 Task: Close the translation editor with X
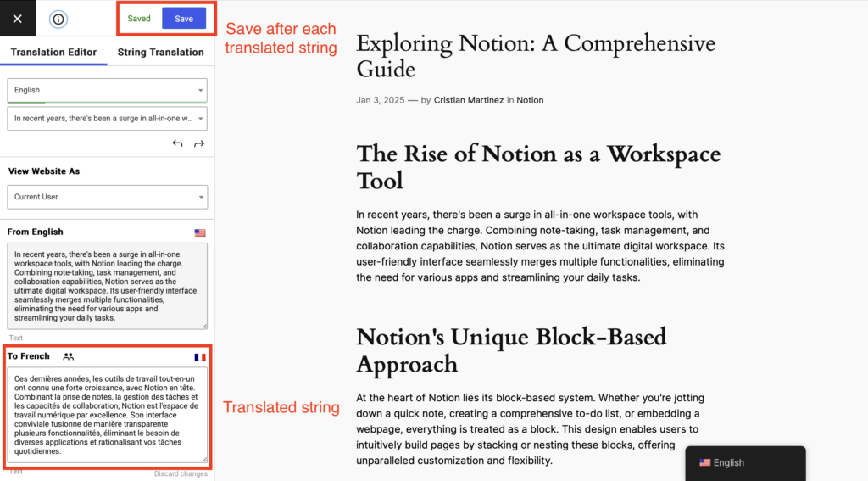coord(18,19)
